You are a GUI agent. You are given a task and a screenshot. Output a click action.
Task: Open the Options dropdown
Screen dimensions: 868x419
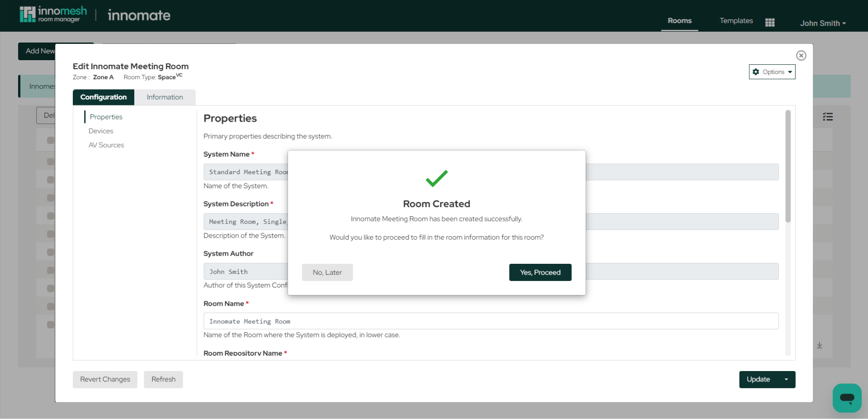(772, 71)
